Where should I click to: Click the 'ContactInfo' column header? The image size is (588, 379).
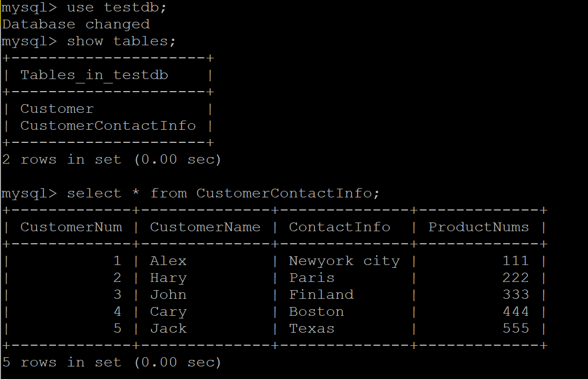click(340, 227)
